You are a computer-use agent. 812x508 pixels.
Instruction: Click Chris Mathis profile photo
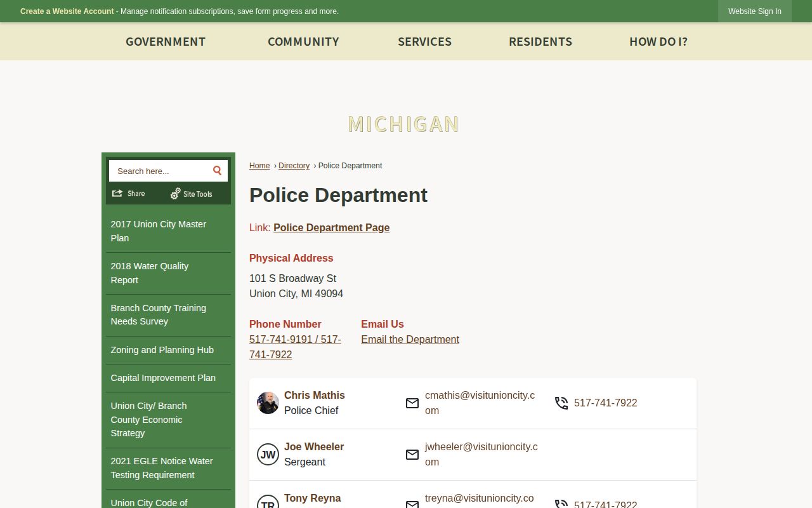tap(268, 403)
